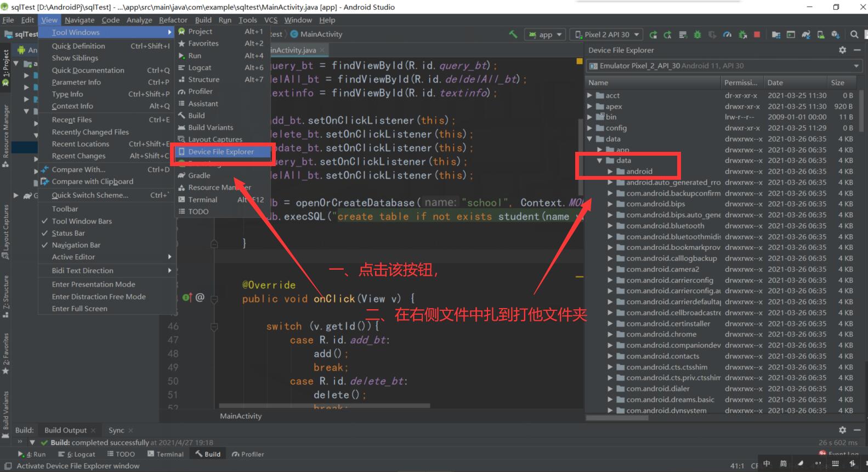Image resolution: width=868 pixels, height=472 pixels.
Task: Click the red Stop icon
Action: click(x=757, y=35)
